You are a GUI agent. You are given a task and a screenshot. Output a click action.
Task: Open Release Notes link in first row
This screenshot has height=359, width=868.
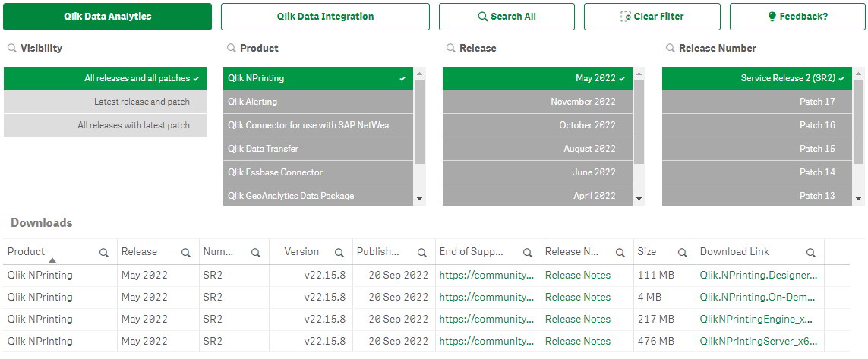tap(577, 275)
